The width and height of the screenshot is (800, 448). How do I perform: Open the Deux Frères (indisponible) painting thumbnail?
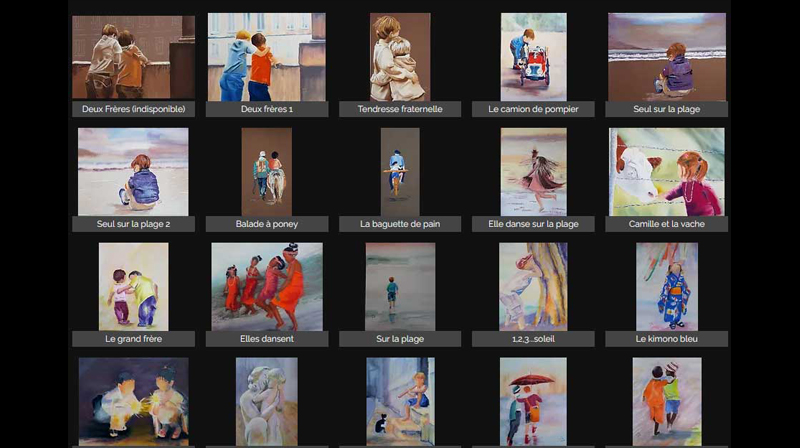(x=133, y=57)
